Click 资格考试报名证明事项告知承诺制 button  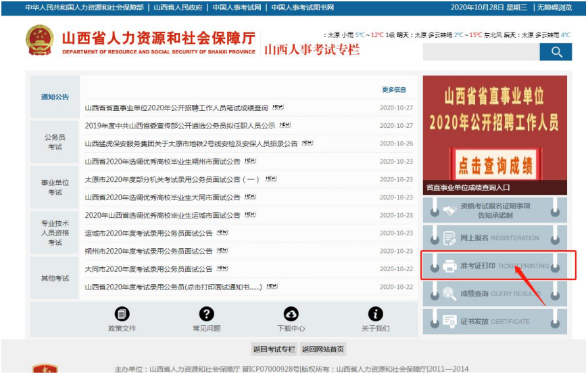point(495,210)
